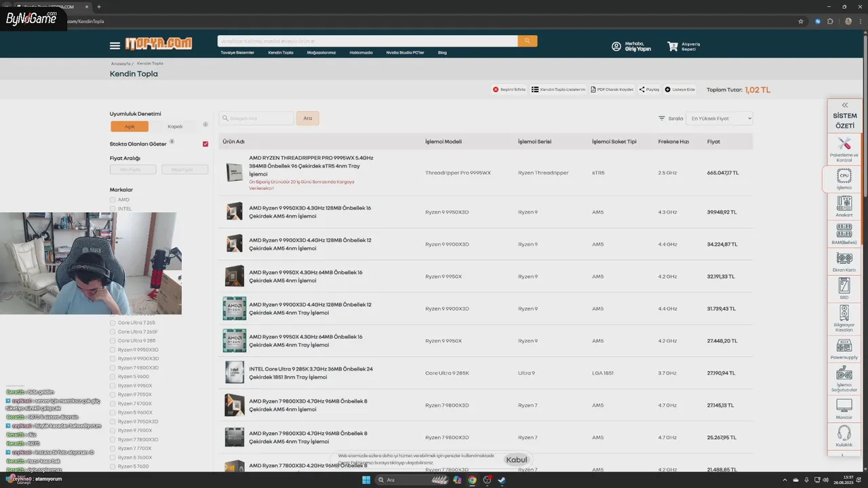Open a new browser tab with plus

99,7
